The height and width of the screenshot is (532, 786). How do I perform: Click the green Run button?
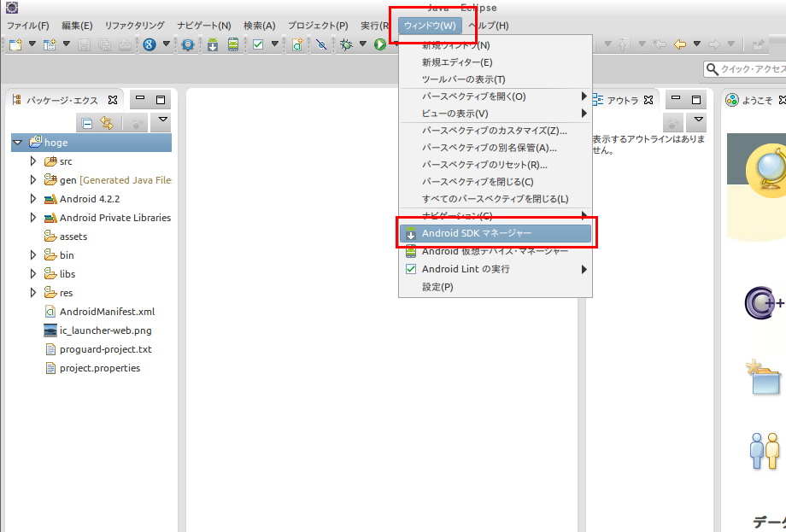coord(380,44)
